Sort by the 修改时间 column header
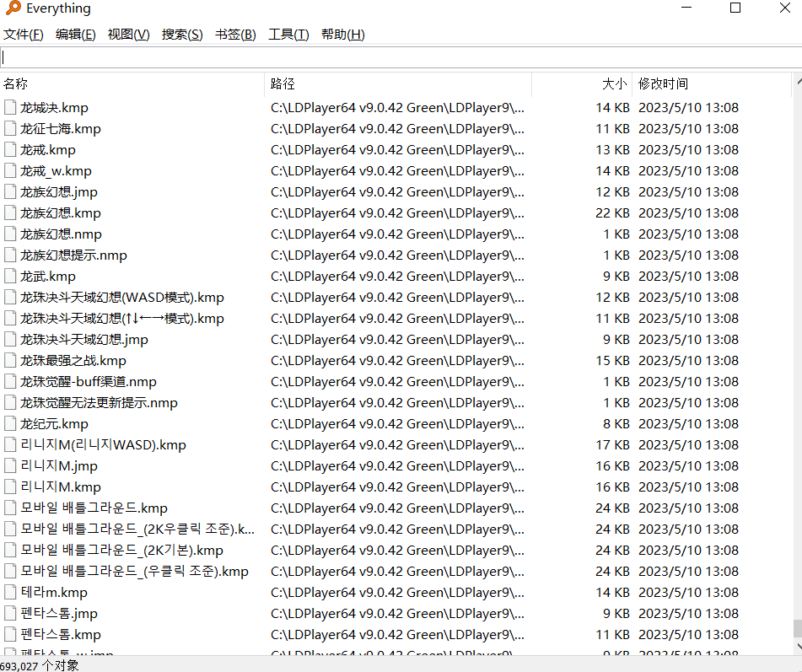Viewport: 802px width, 672px height. 712,83
